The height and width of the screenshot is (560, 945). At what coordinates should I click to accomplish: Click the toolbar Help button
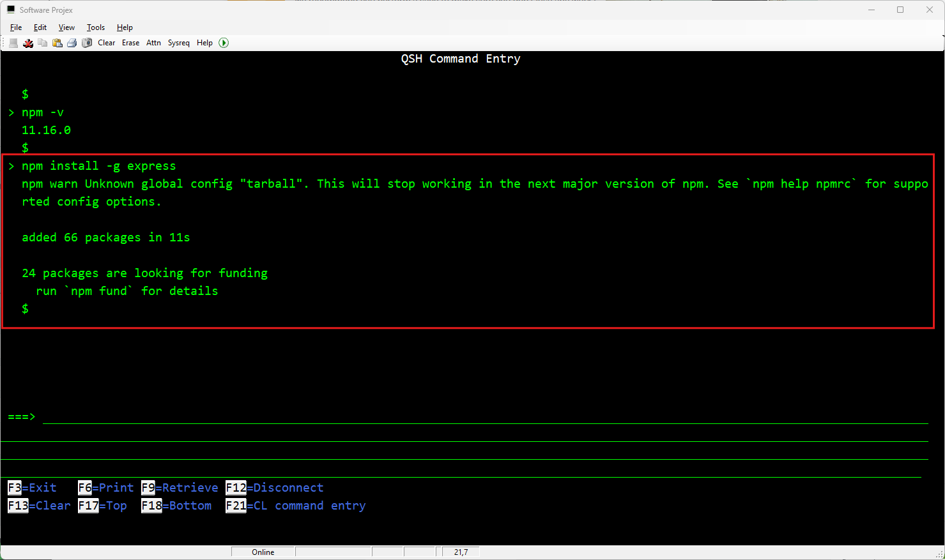pyautogui.click(x=204, y=43)
